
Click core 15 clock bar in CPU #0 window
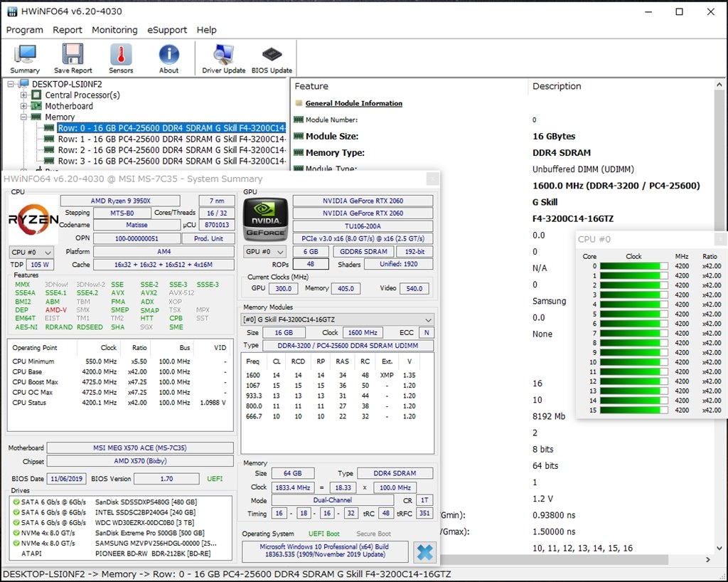[x=633, y=410]
